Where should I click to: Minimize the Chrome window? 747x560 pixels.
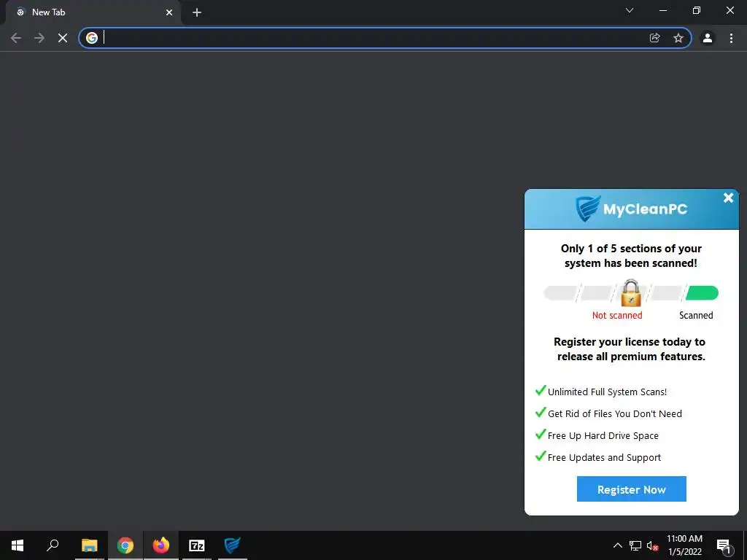click(663, 10)
